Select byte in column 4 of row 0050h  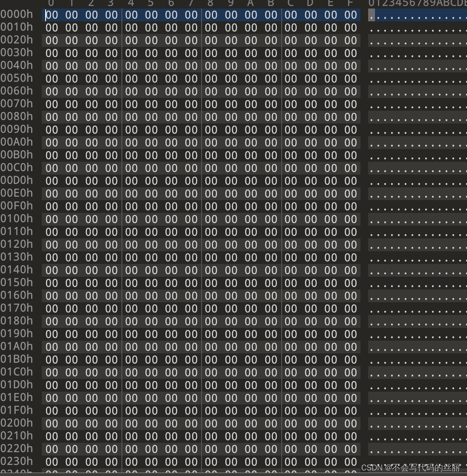(x=131, y=79)
